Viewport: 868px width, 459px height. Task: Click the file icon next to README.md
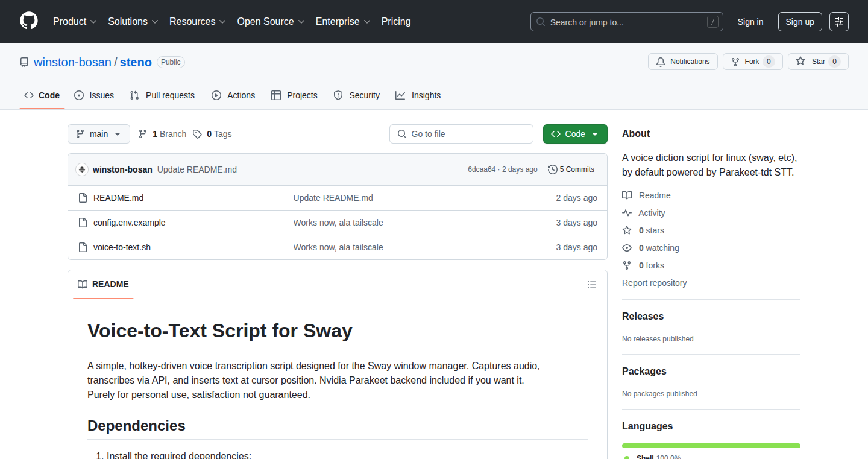coord(83,198)
